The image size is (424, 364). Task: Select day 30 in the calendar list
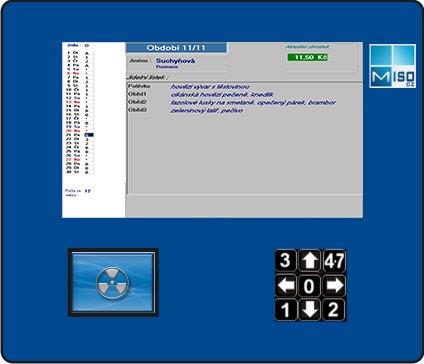(x=80, y=172)
